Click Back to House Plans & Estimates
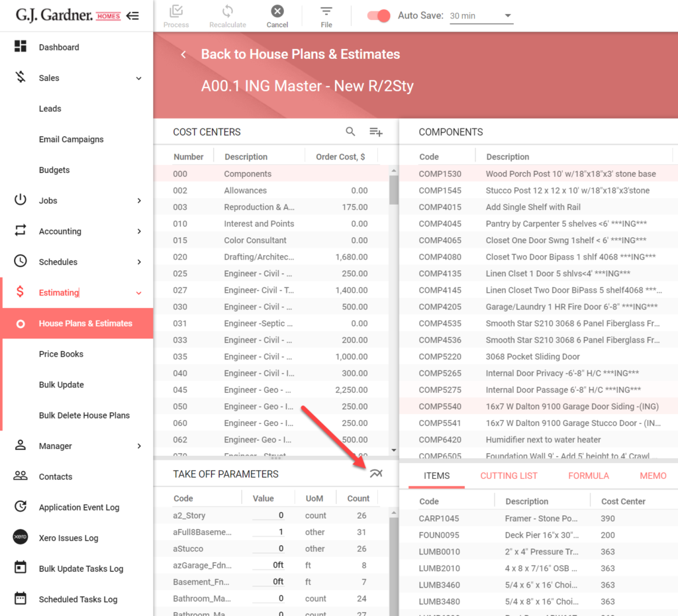The image size is (678, 616). point(300,54)
